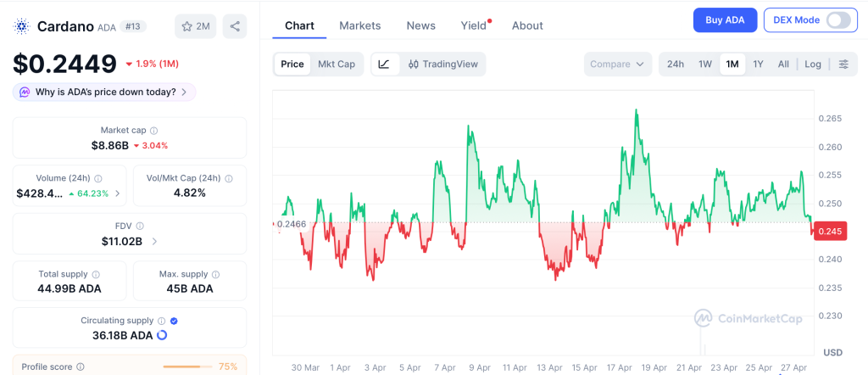868x375 pixels.
Task: Click the FDV info icon
Action: tap(140, 226)
